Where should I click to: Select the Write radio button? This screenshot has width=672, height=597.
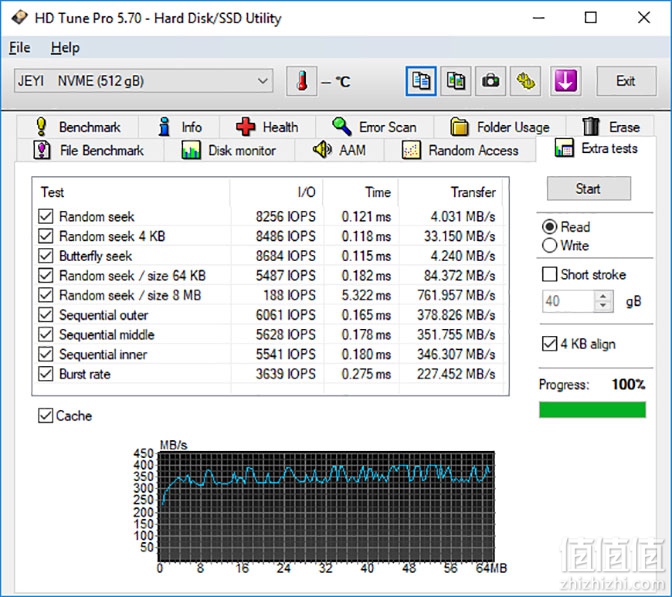[x=549, y=246]
